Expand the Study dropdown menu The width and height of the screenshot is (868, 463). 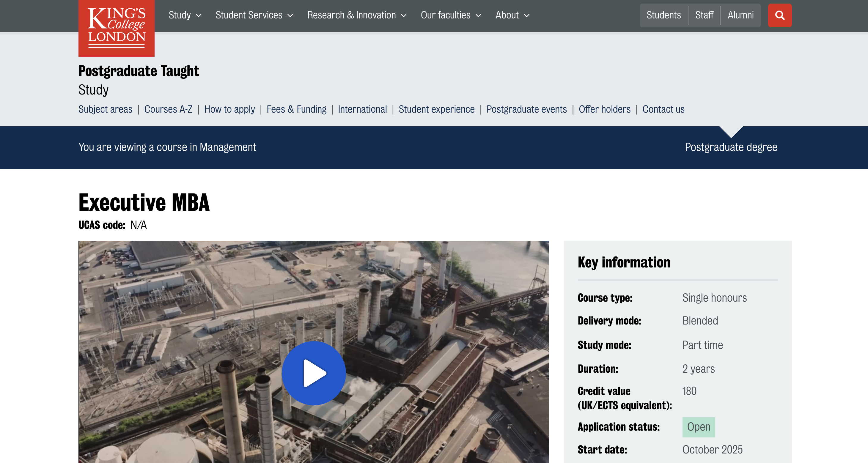pyautogui.click(x=185, y=15)
